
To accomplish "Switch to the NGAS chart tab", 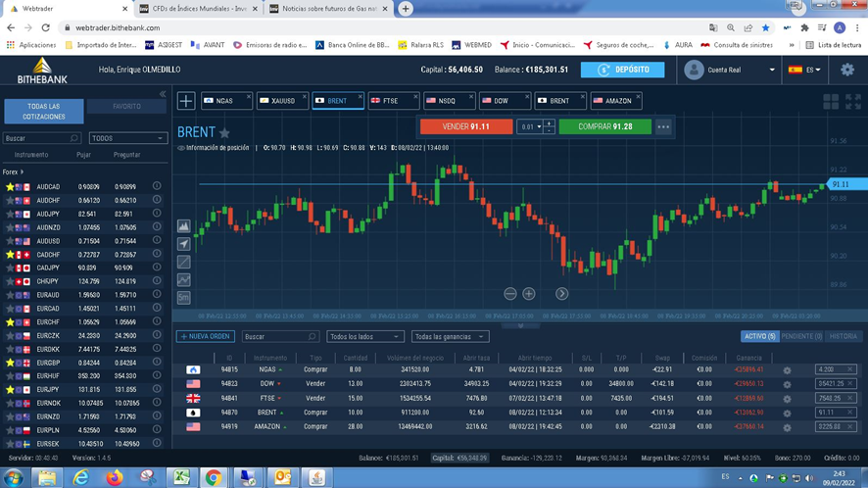I will click(x=224, y=101).
